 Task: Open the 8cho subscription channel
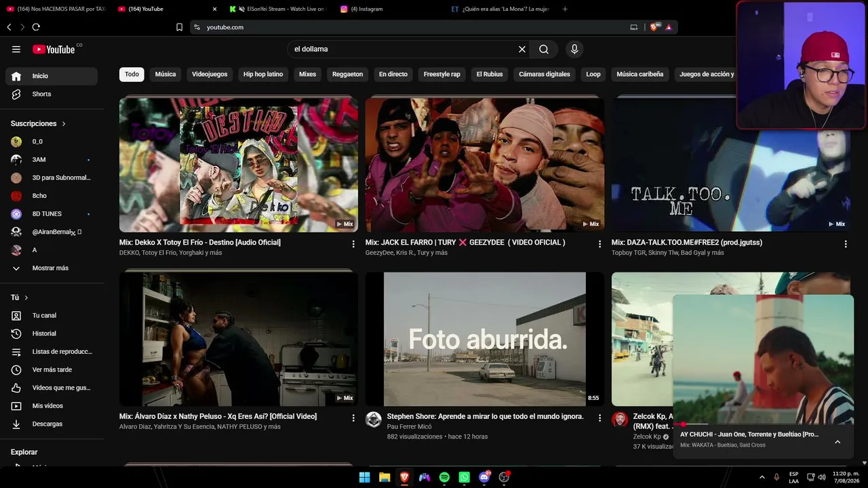tap(52, 196)
